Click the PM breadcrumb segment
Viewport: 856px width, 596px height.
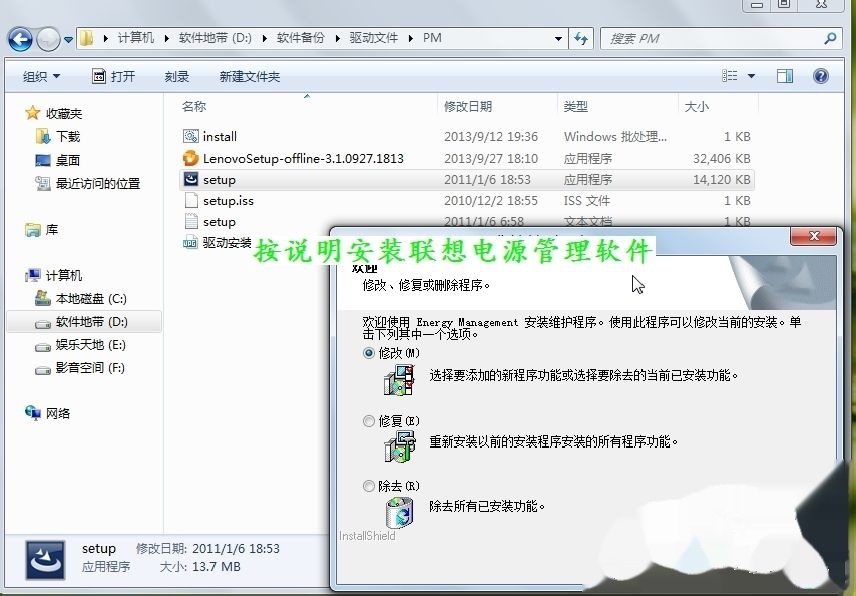click(432, 38)
